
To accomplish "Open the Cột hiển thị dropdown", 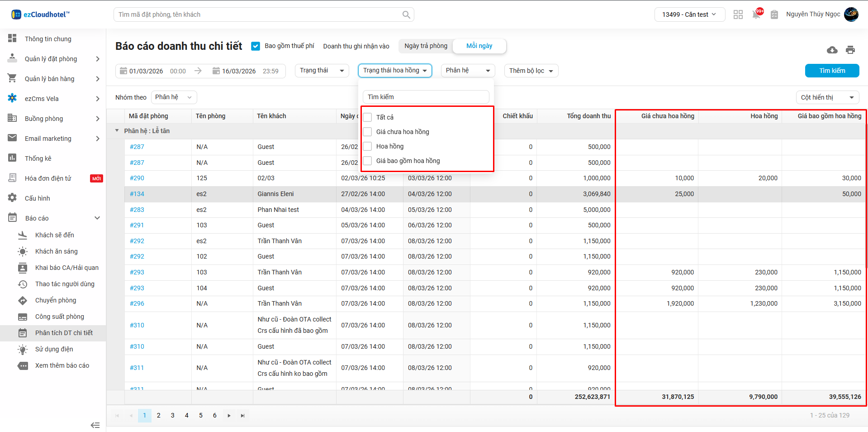I will 827,97.
